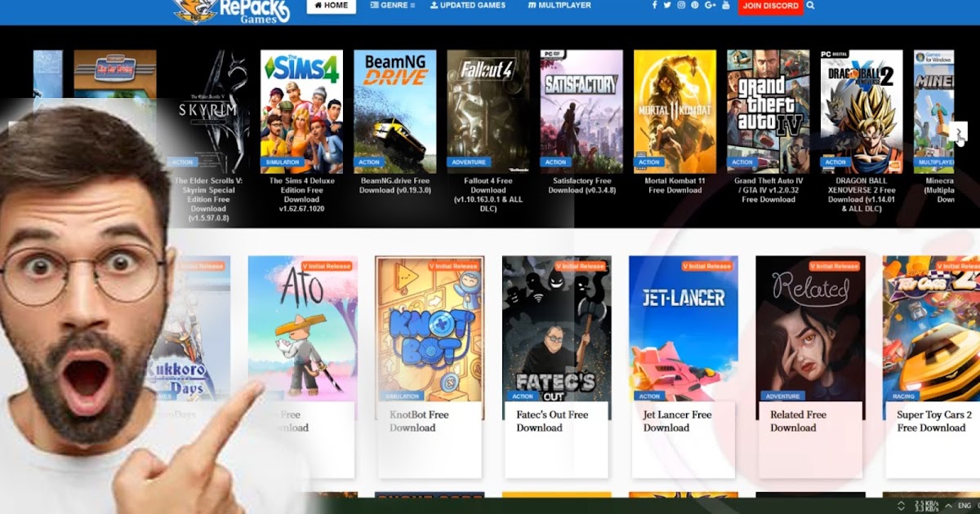Open 'Fallout 4 Free Download' link

[x=488, y=195]
